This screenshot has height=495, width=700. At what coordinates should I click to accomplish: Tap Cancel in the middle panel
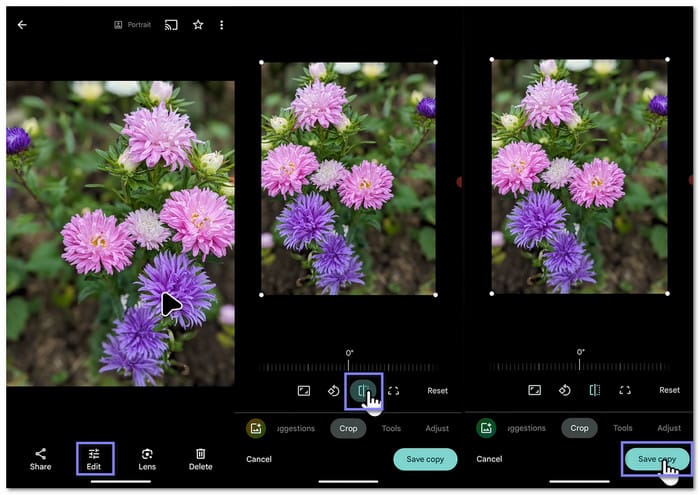(x=259, y=459)
